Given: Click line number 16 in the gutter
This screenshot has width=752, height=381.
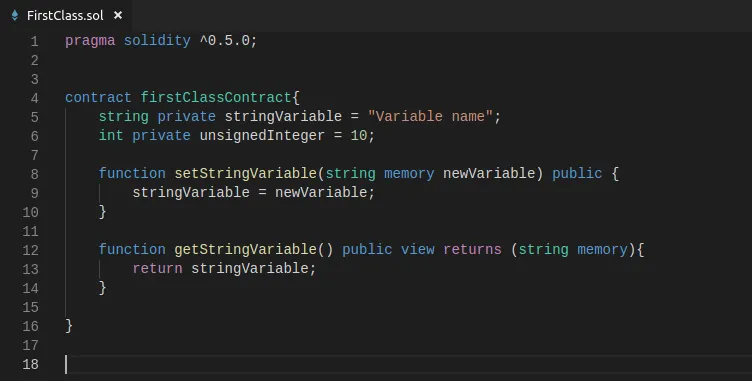Looking at the screenshot, I should coord(30,326).
